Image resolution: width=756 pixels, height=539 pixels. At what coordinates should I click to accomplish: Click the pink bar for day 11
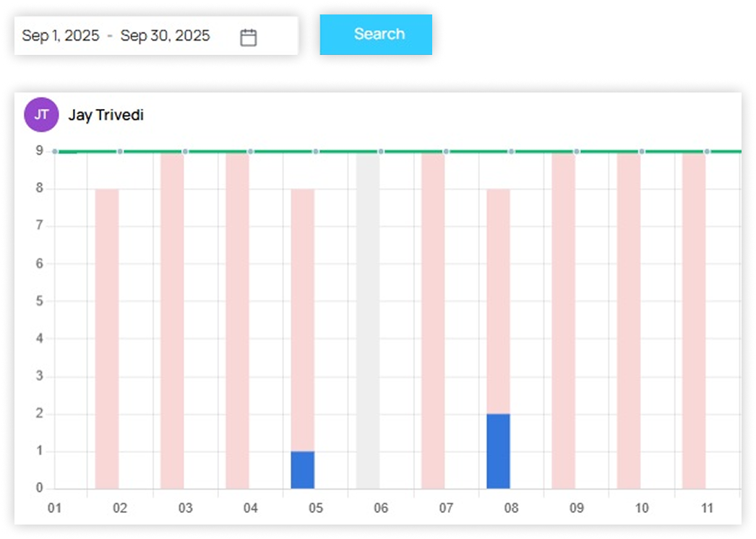[x=694, y=321]
